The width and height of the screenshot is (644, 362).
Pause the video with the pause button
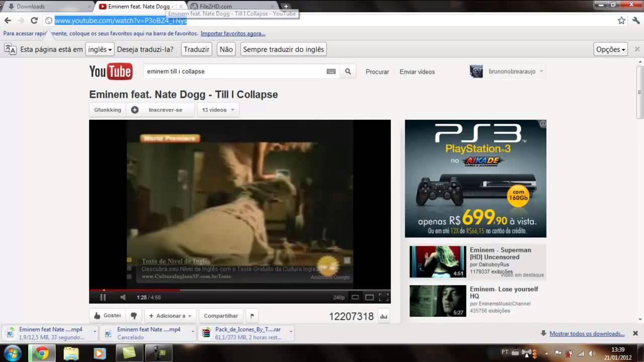[103, 297]
